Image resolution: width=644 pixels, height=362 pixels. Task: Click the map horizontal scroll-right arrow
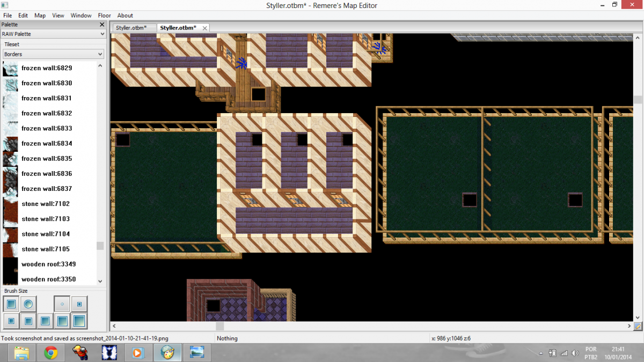click(630, 326)
